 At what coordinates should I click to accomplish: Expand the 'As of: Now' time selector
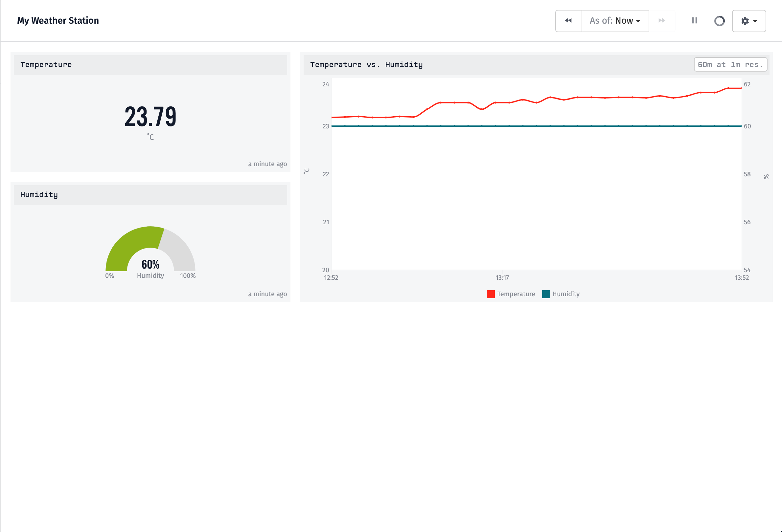(x=615, y=21)
